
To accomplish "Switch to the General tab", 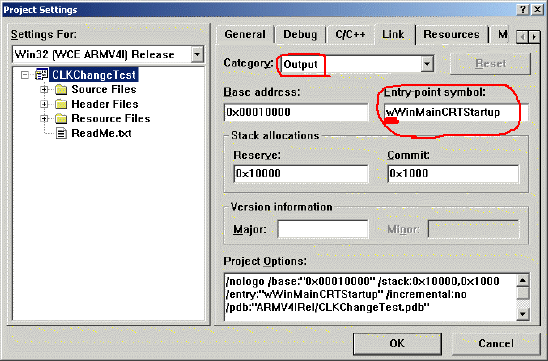I will click(x=245, y=34).
